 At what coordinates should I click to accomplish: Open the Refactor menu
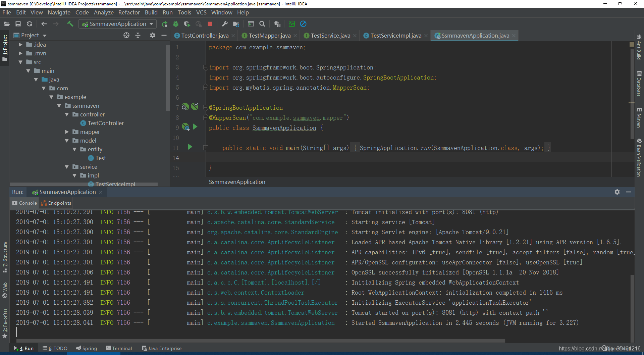[129, 12]
